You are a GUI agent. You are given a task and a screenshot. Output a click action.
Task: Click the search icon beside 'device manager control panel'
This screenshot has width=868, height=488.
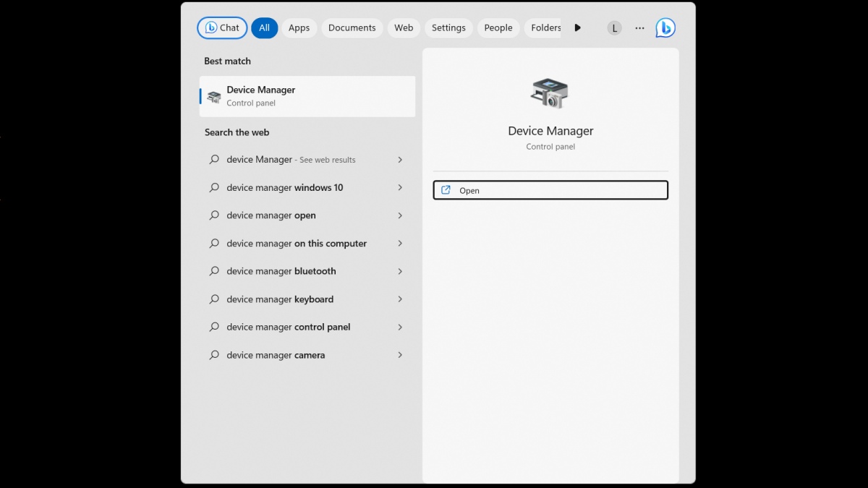(214, 328)
